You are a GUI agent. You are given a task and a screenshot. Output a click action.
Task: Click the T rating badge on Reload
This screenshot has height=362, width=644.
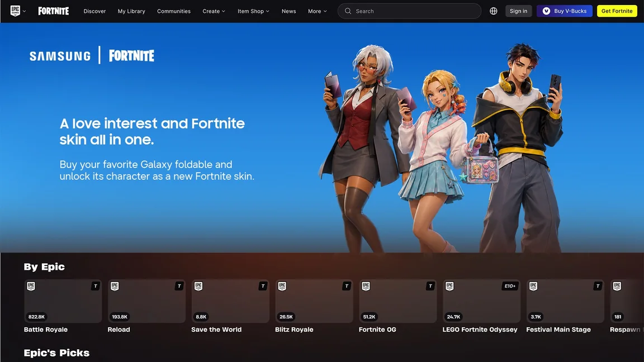pos(179,286)
